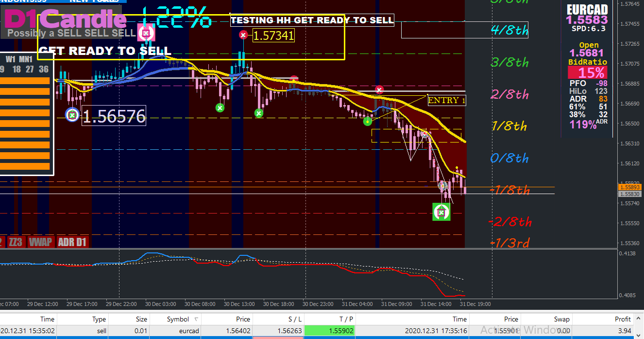This screenshot has height=339, width=644.
Task: Click the green dot marker below ENTRY 1 triangle
Action: [x=368, y=121]
